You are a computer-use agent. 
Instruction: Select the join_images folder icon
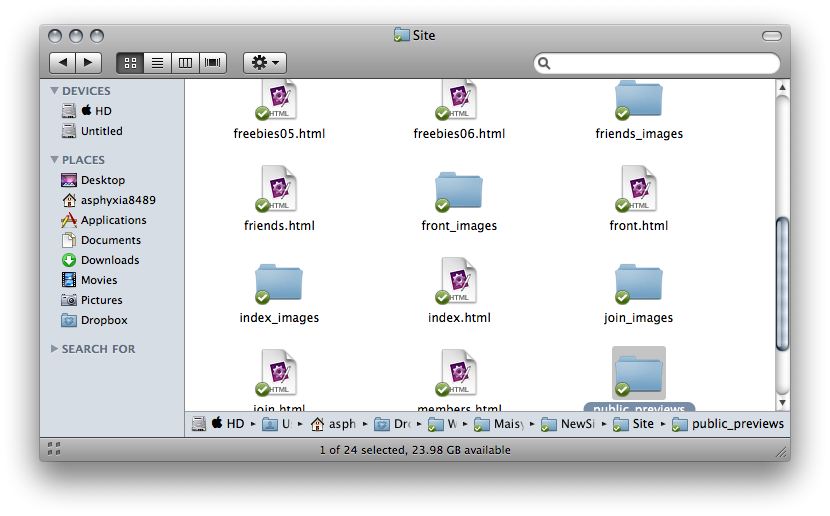[638, 283]
